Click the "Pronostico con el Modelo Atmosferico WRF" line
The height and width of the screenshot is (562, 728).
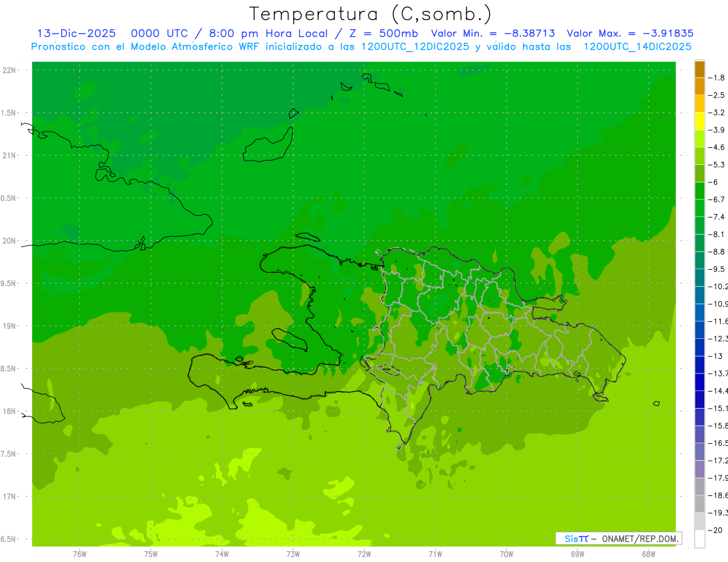pyautogui.click(x=361, y=47)
